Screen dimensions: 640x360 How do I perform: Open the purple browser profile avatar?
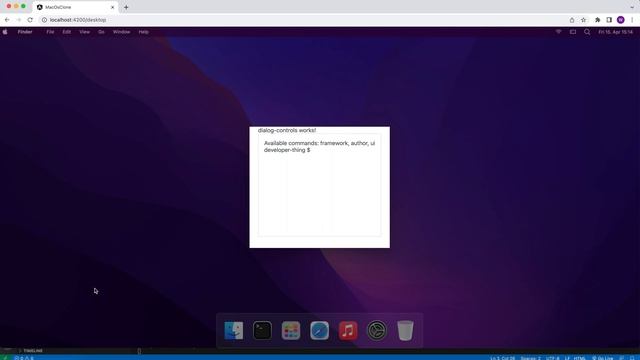click(620, 20)
